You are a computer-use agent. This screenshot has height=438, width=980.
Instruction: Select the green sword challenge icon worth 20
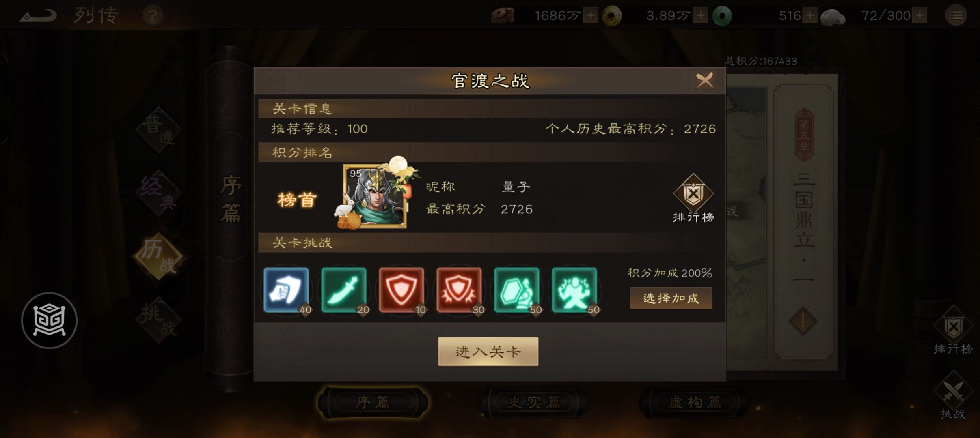[344, 290]
